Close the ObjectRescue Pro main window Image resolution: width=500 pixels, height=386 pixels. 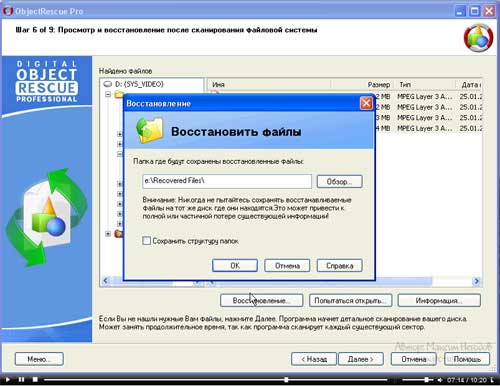pos(489,11)
